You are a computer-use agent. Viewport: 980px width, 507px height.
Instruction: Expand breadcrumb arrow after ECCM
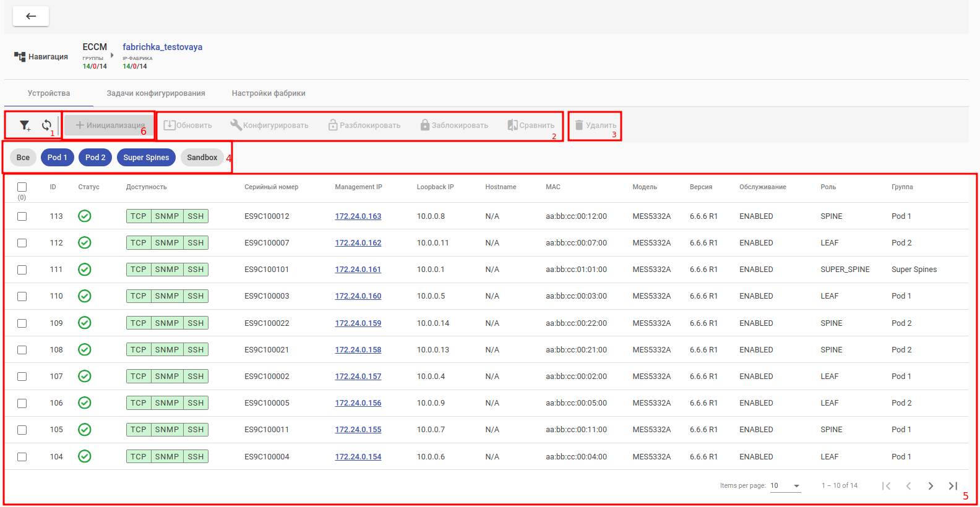pyautogui.click(x=112, y=55)
